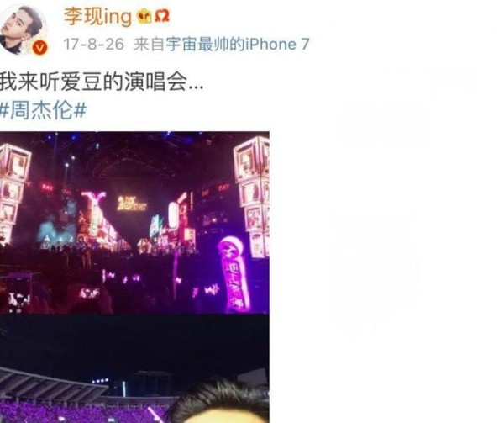
Task: Open the 李现ing profile avatar
Action: (x=23, y=29)
